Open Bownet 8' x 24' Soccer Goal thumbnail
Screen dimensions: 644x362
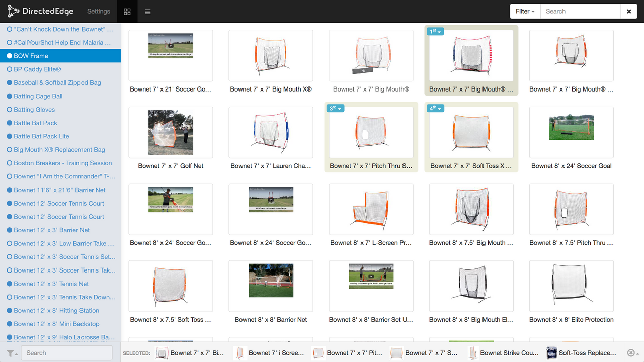pyautogui.click(x=572, y=132)
